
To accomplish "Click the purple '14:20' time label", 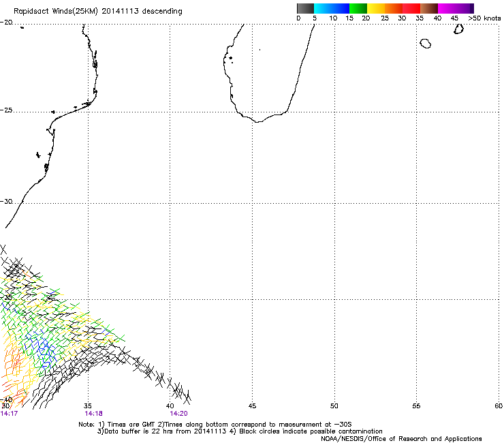I will [x=178, y=414].
